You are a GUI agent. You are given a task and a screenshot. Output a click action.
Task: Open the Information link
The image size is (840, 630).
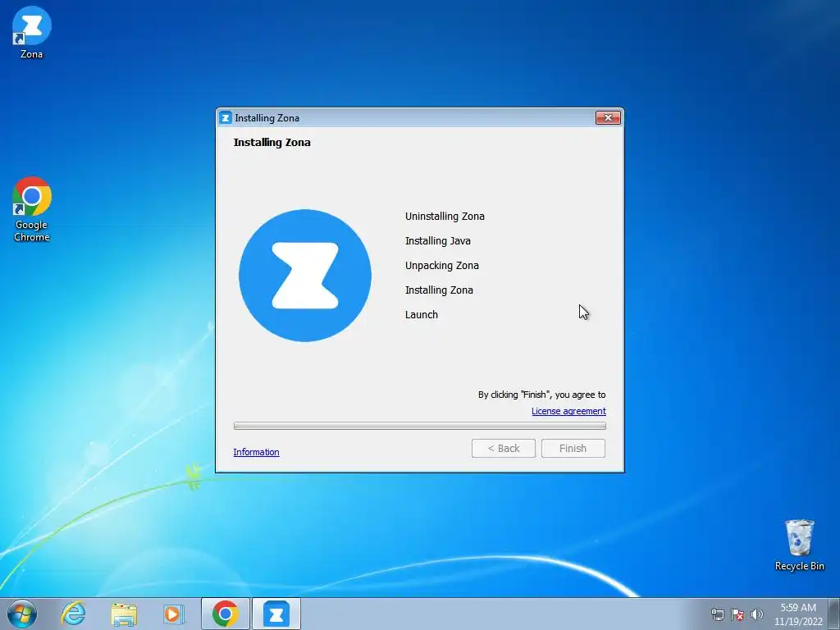[256, 452]
